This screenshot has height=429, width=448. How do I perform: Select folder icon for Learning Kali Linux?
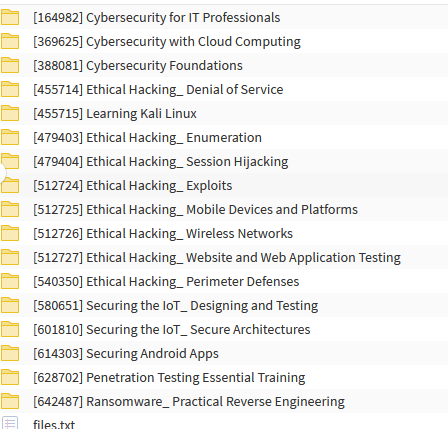pyautogui.click(x=10, y=113)
